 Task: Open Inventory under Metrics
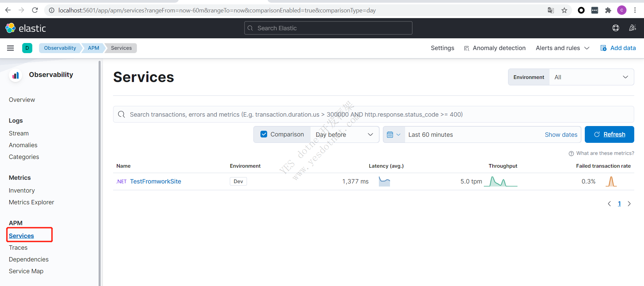[22, 191]
